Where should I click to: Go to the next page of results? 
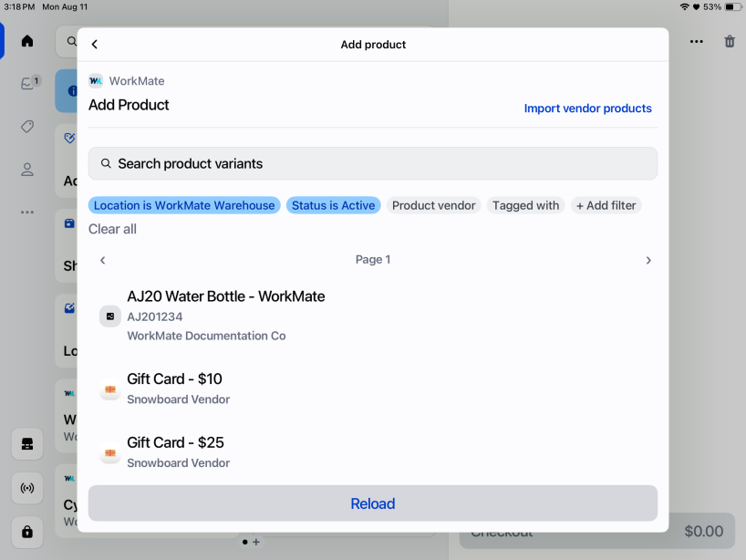[648, 260]
